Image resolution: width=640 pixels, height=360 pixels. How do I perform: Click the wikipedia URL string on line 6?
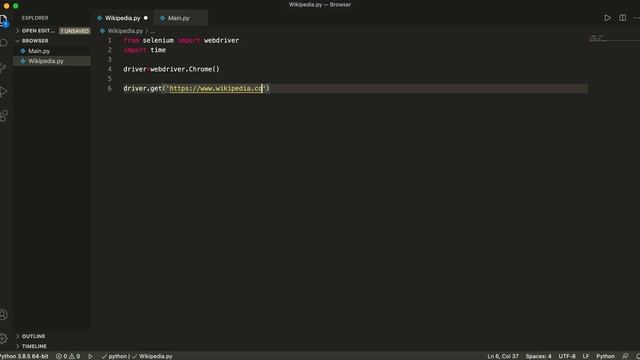216,89
